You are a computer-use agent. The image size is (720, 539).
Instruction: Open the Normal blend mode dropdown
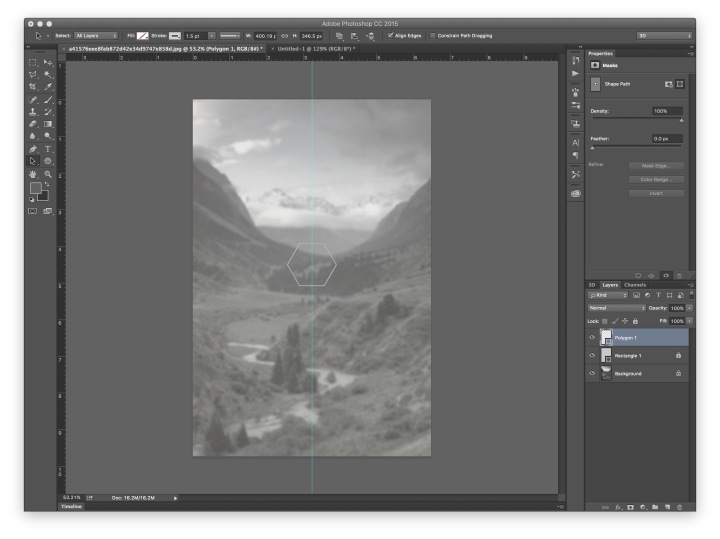pyautogui.click(x=617, y=308)
